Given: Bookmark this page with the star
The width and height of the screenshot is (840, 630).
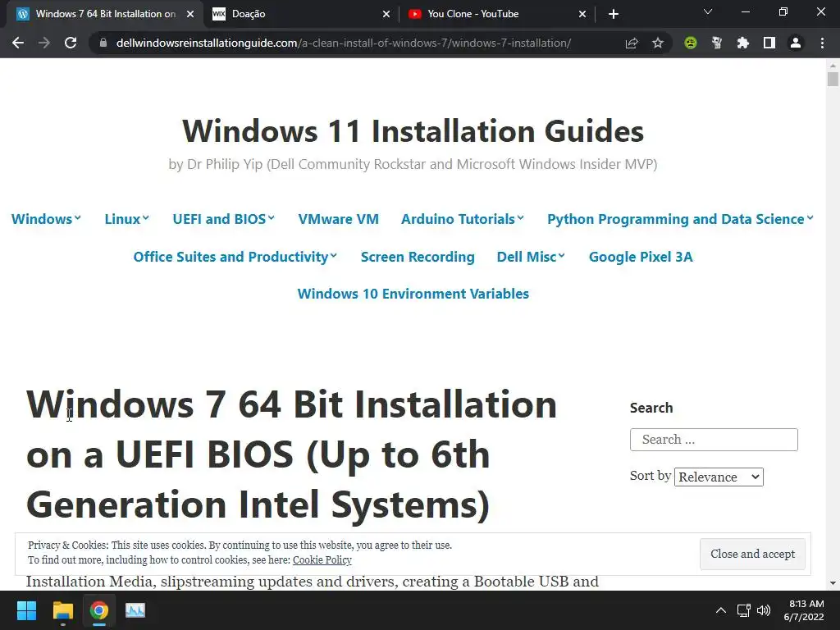Looking at the screenshot, I should 658,43.
